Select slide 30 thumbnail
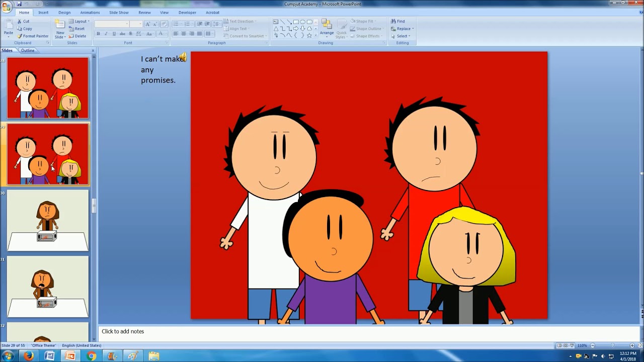Screen dimensions: 644x362 tap(48, 221)
